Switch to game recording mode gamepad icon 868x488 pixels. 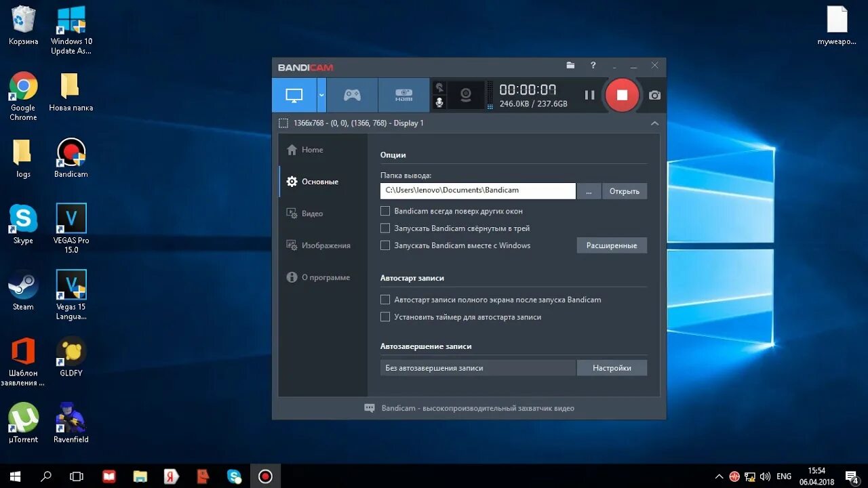352,96
